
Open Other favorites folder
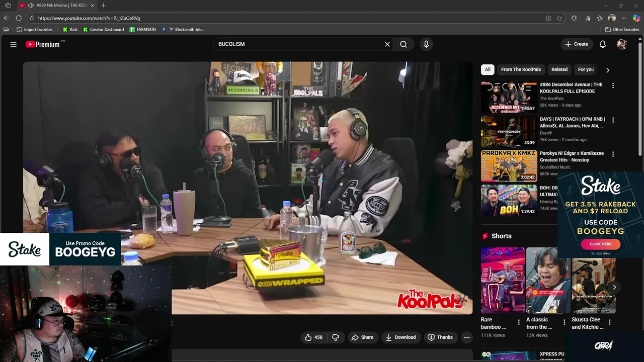pyautogui.click(x=622, y=30)
